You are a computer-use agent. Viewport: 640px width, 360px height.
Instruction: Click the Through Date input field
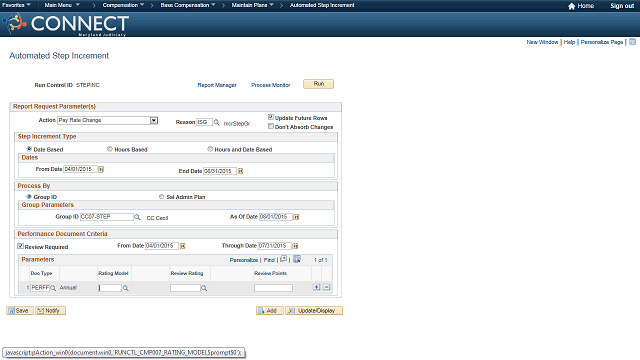(275, 246)
